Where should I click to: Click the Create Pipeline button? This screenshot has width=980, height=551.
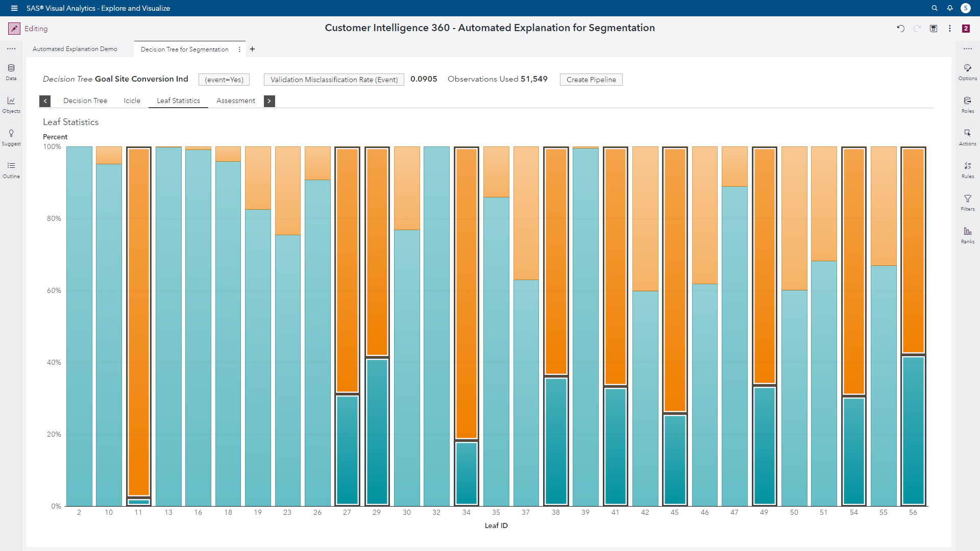[591, 80]
